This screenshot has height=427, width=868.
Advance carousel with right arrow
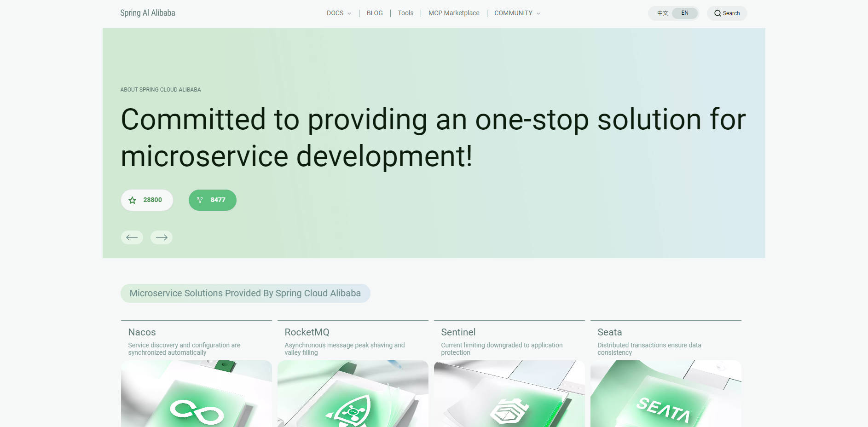coord(162,237)
